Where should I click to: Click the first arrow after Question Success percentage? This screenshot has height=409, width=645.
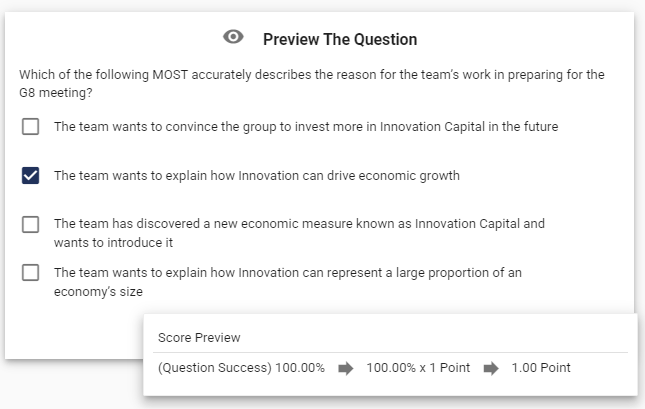click(346, 368)
